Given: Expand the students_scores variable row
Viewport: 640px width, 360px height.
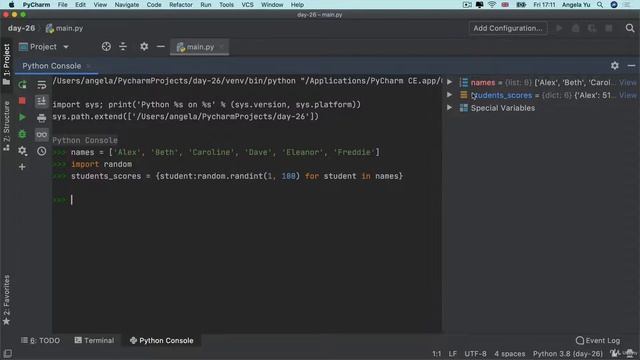Looking at the screenshot, I should [x=449, y=95].
